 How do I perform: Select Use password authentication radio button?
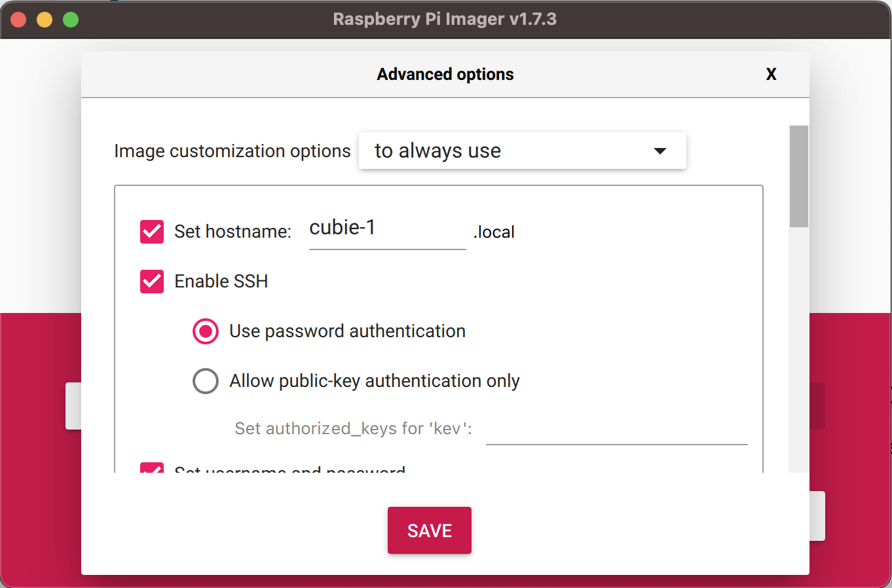(206, 331)
